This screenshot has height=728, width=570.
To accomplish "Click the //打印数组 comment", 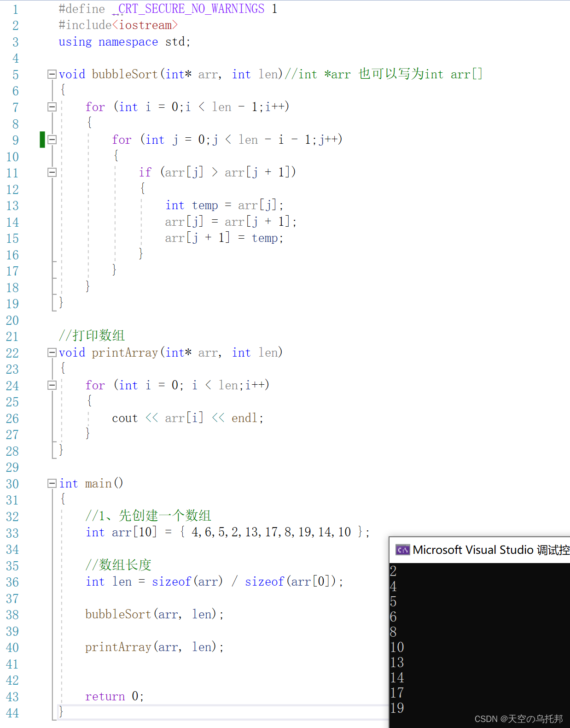I will point(92,335).
